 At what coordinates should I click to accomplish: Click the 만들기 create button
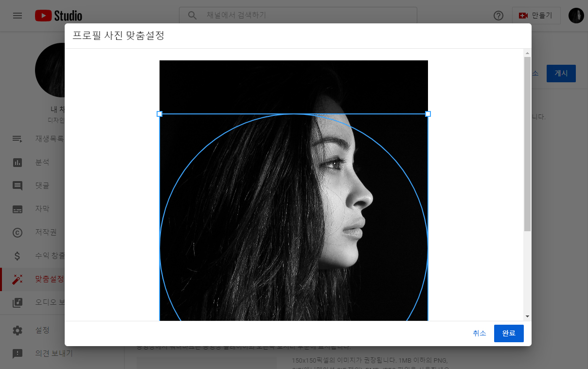pos(536,16)
